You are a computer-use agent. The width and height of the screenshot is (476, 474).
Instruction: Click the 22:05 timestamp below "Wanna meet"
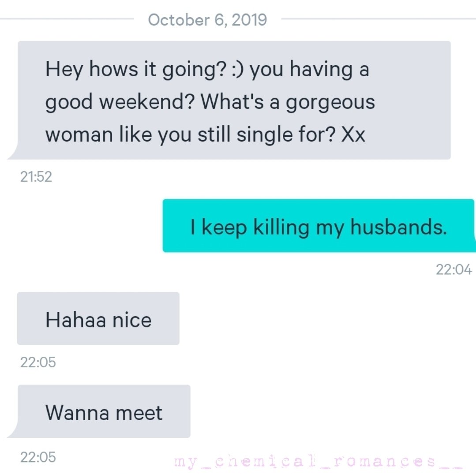38,457
